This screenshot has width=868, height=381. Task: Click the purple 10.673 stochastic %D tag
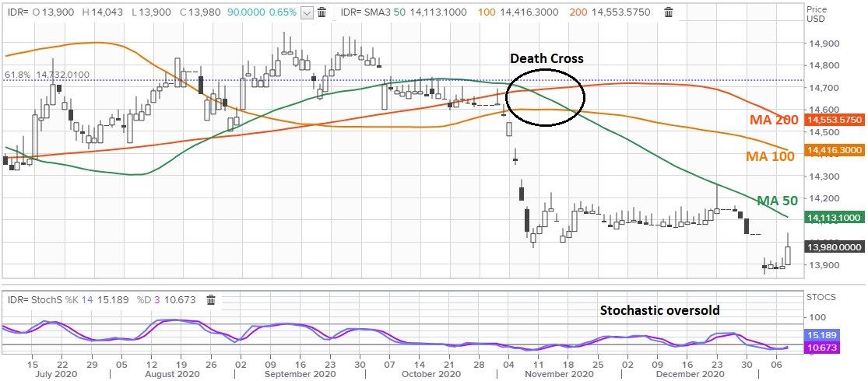point(821,348)
